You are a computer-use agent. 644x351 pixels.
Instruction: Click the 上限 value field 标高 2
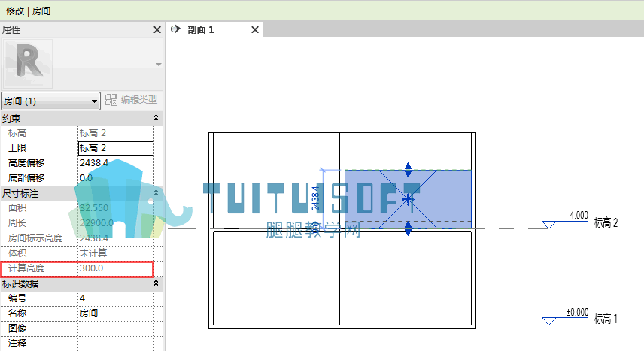pos(116,148)
